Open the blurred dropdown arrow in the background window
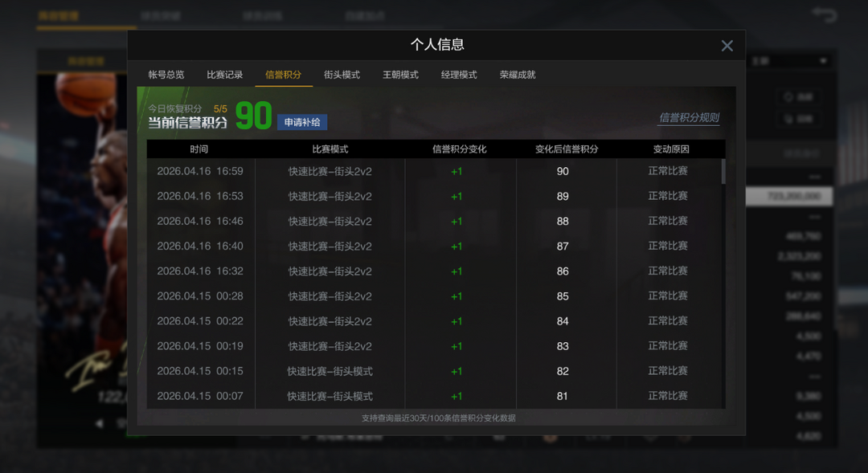This screenshot has width=868, height=473. 823,61
